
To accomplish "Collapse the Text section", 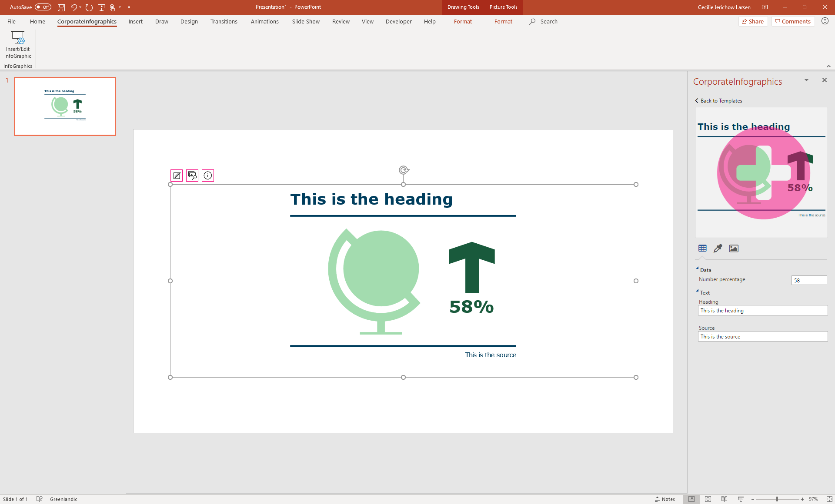I will coord(697,292).
